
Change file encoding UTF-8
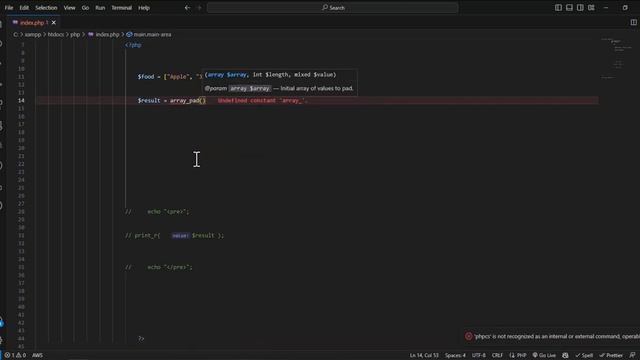[479, 355]
